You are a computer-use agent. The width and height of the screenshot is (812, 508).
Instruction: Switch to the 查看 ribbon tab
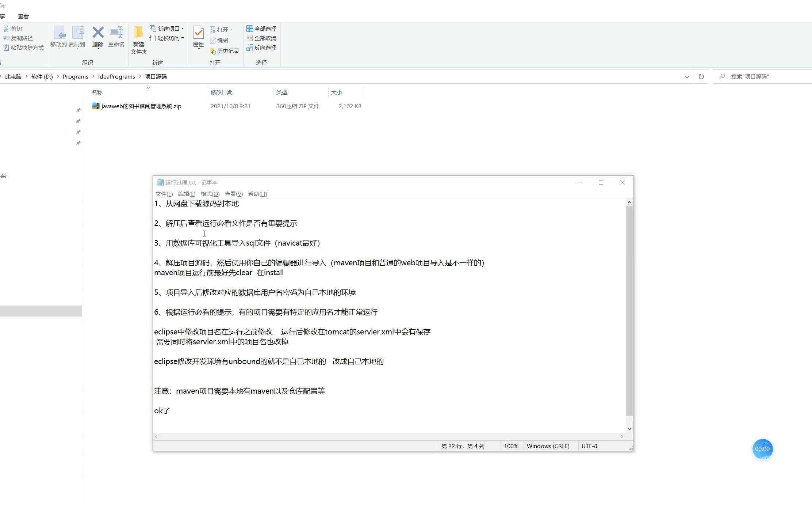pyautogui.click(x=23, y=16)
